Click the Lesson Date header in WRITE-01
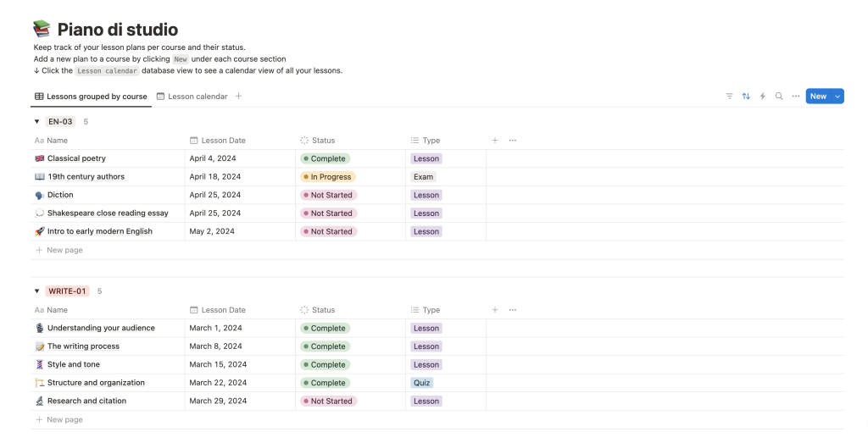 click(223, 310)
